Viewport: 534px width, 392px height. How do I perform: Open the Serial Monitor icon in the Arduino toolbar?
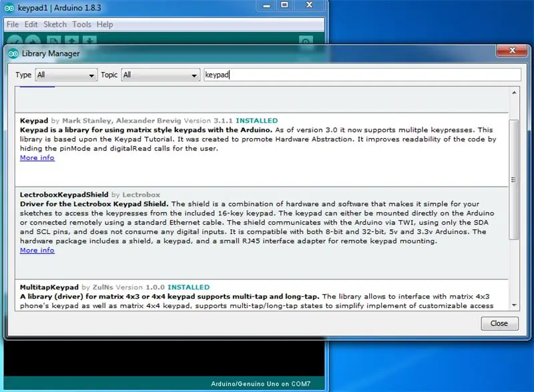click(306, 41)
